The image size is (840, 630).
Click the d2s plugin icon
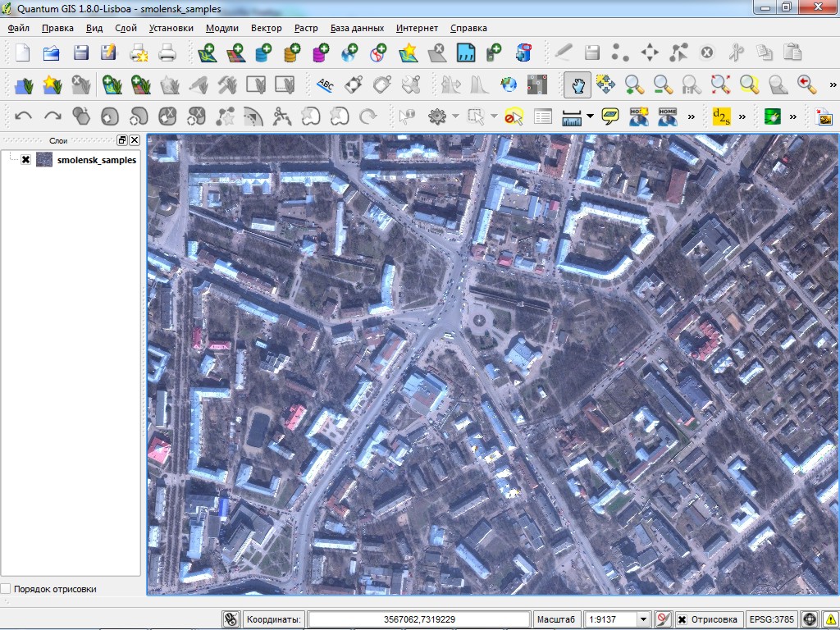pyautogui.click(x=721, y=116)
